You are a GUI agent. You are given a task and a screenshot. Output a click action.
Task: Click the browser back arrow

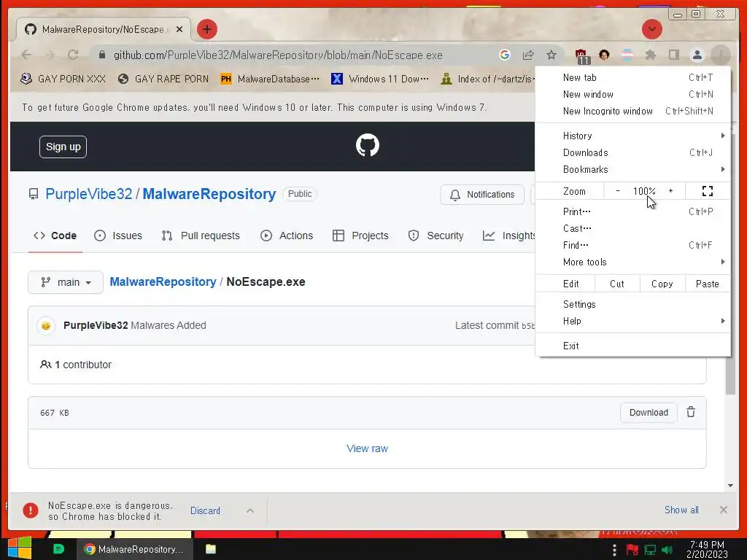(x=26, y=55)
